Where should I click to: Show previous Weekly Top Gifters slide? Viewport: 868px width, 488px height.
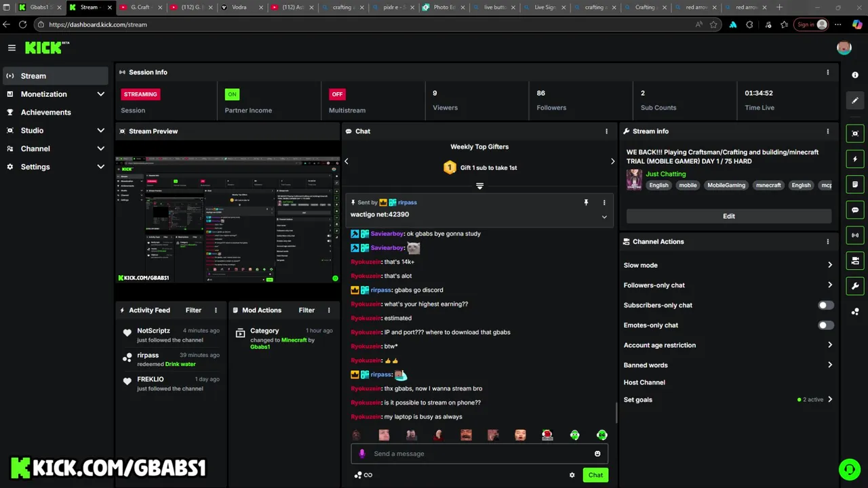pyautogui.click(x=347, y=161)
